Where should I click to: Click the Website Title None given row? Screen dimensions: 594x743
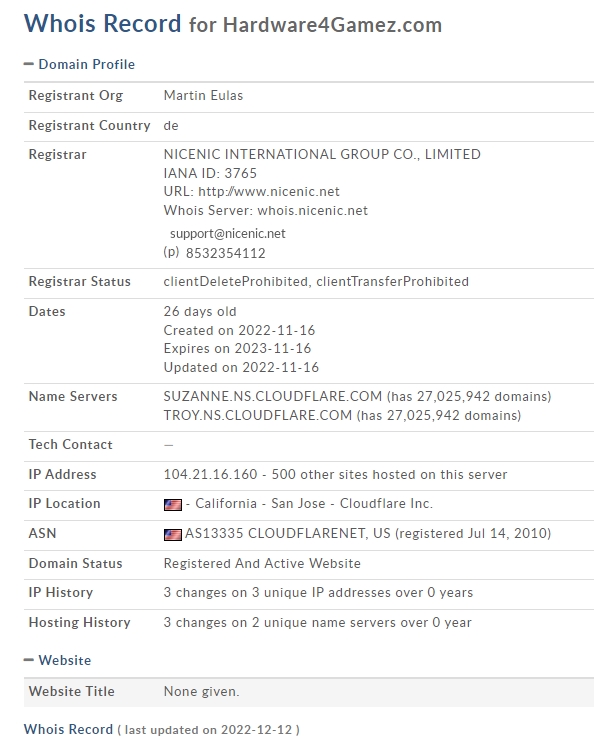point(309,692)
